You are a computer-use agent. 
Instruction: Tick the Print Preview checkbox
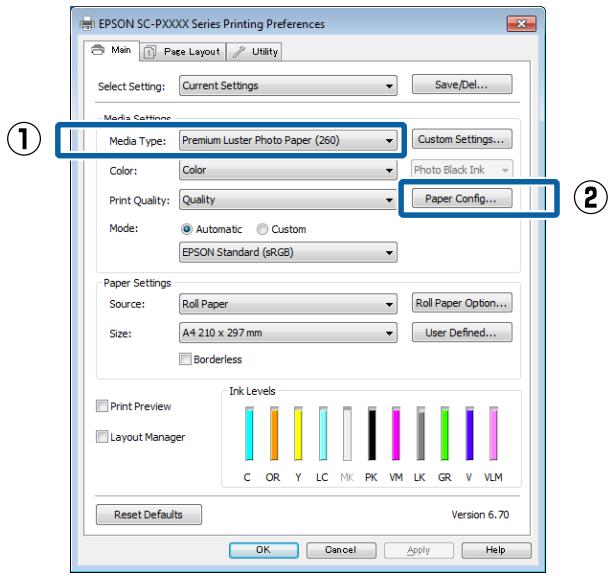point(102,406)
